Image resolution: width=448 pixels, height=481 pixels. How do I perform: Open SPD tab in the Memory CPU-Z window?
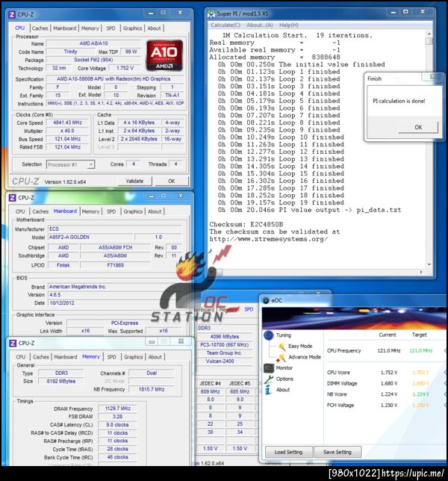tap(111, 357)
